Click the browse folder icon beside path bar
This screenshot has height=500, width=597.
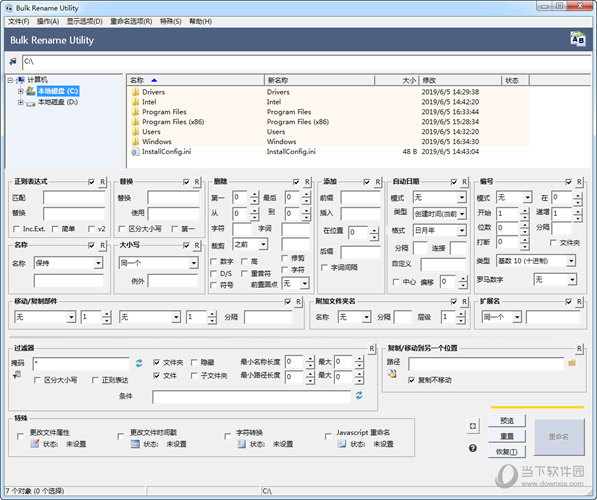13,61
